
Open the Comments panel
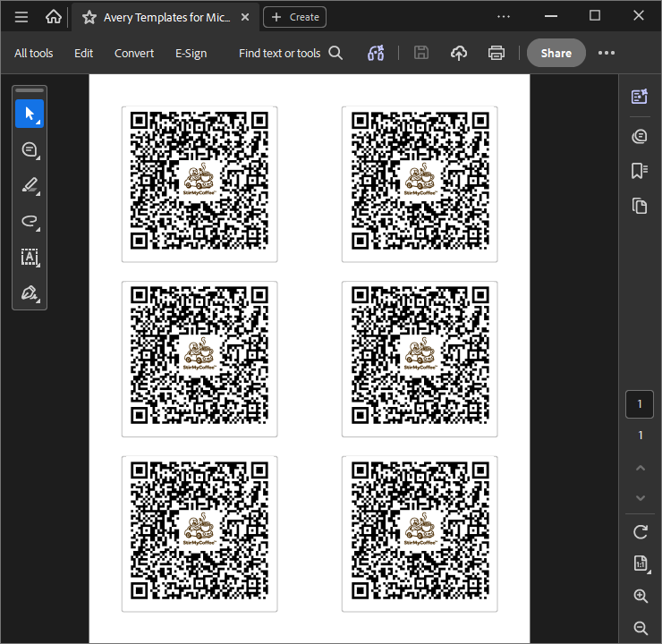(x=640, y=136)
